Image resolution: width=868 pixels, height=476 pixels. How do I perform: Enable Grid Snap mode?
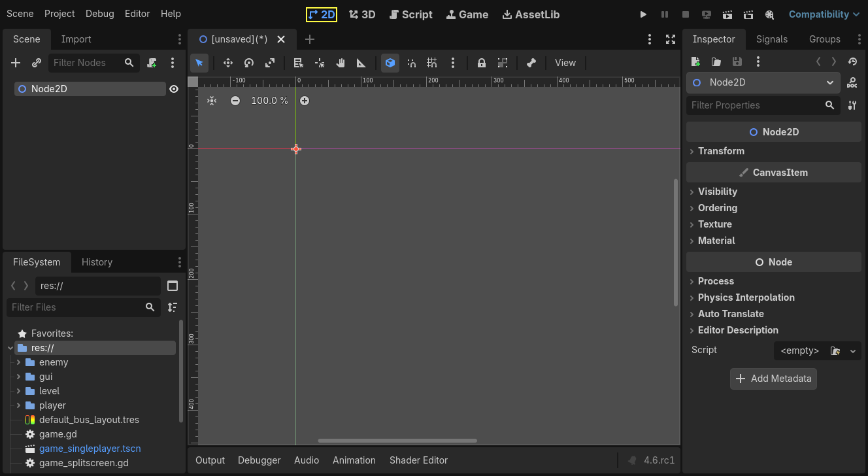[x=431, y=63]
